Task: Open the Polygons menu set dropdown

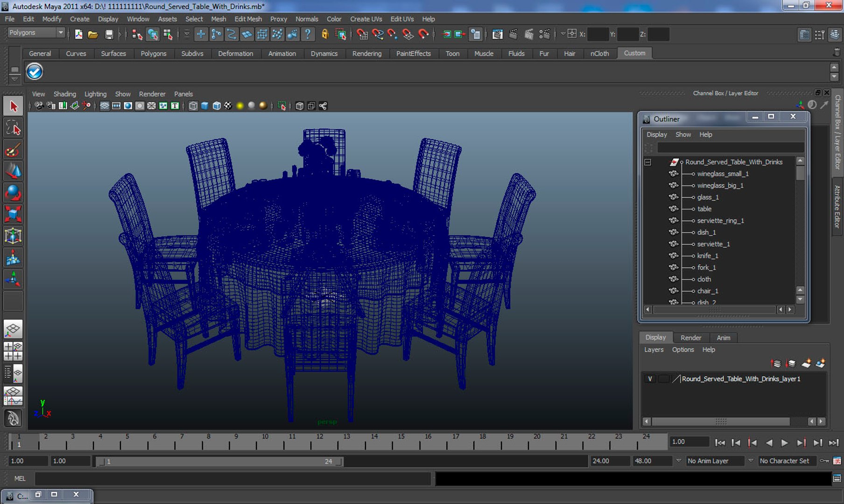Action: pyautogui.click(x=36, y=33)
